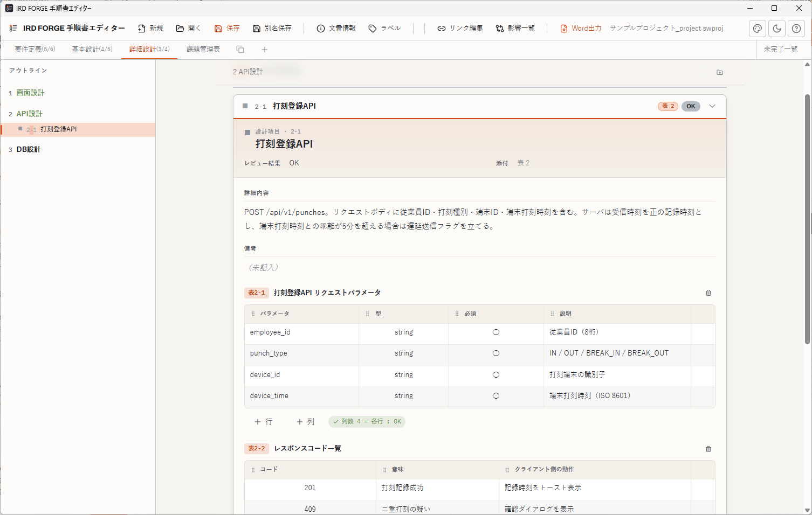Click the 列数 4 = 各行 : OK badge
Screen dimensions: 812x515
pos(367,421)
